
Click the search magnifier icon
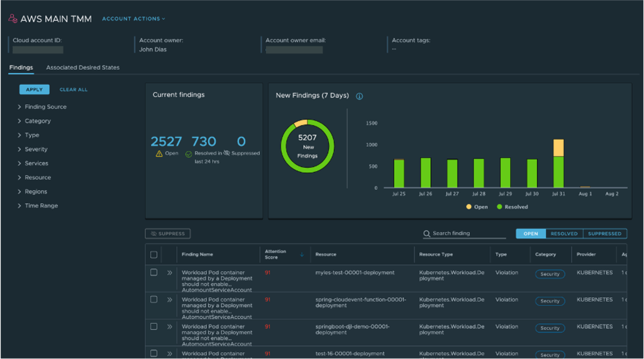427,233
